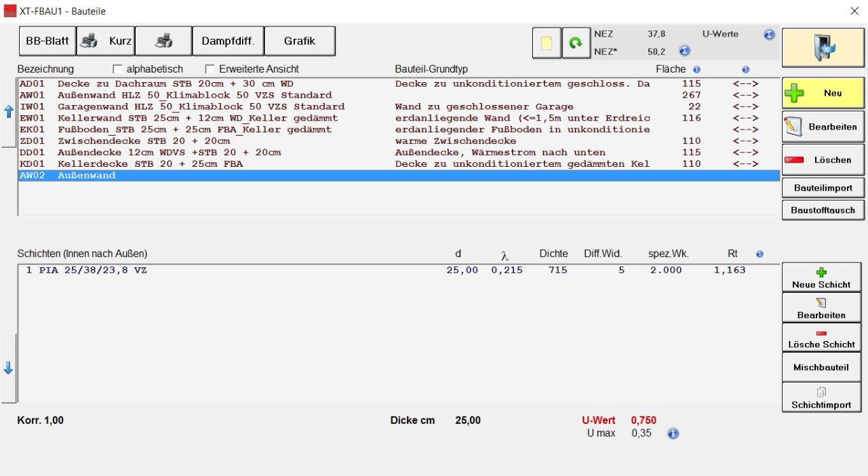Viewport: 868px width, 476px height.
Task: Click info icon beside Fläche header
Action: point(696,69)
